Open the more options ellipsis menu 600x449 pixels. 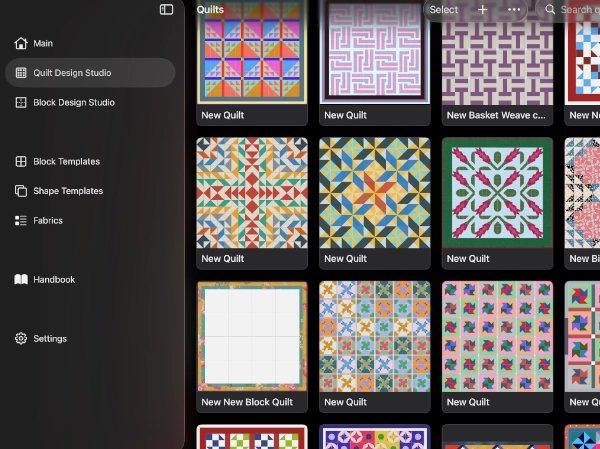coord(514,10)
